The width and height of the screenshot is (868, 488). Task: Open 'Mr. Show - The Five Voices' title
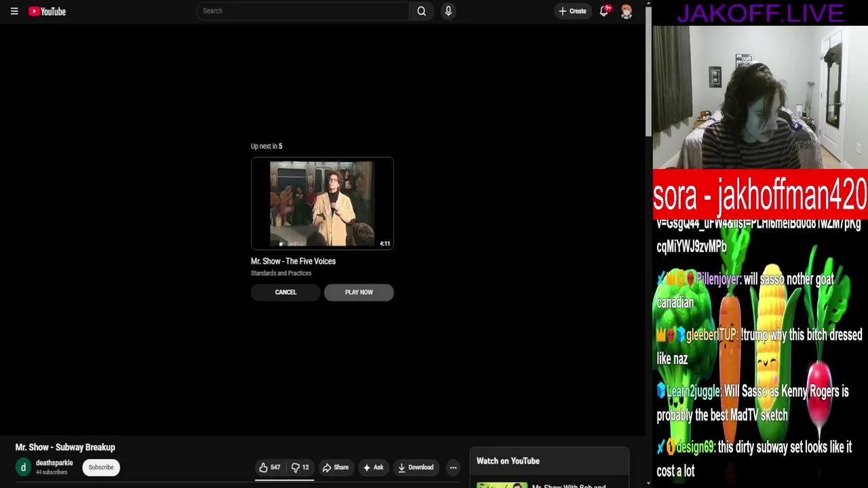[293, 261]
